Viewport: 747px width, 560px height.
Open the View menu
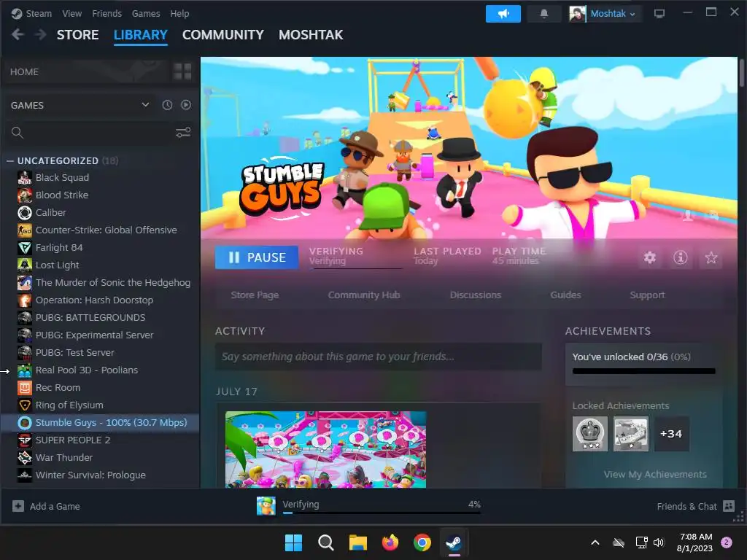(72, 14)
